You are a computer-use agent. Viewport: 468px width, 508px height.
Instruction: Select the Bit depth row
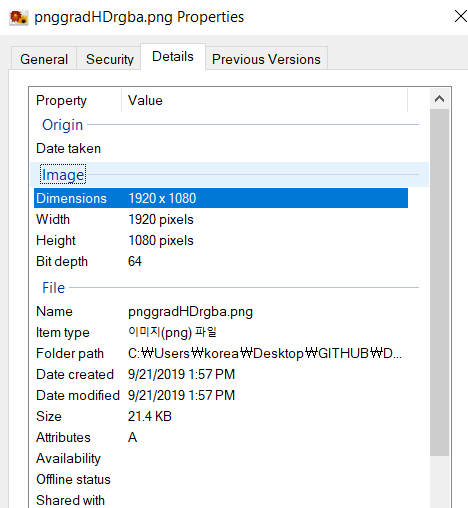[221, 261]
